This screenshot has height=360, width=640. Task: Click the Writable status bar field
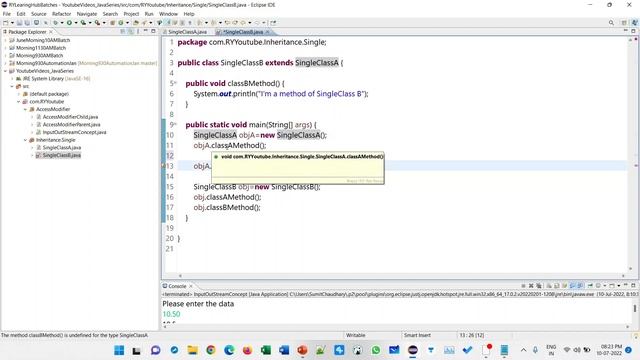pos(355,335)
